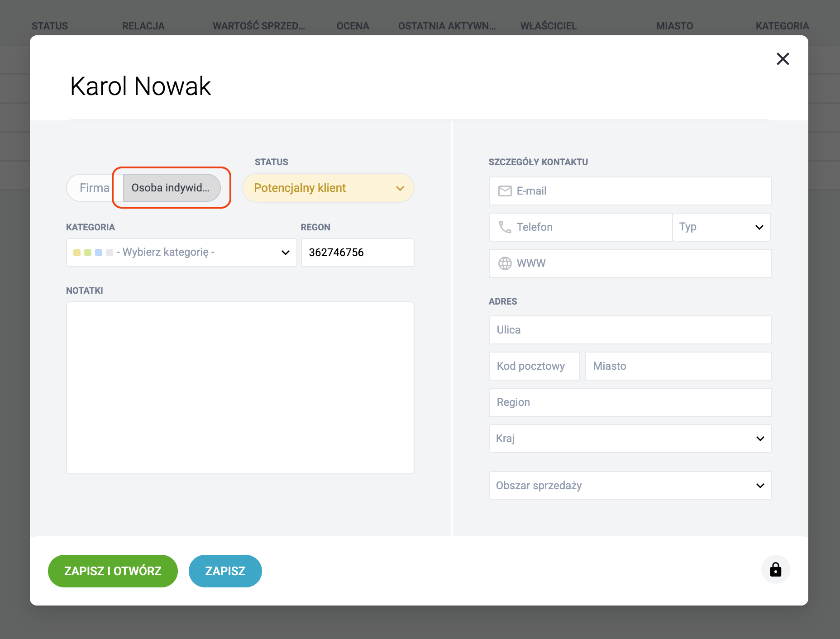Focus the WWW input field
This screenshot has width=840, height=639.
tap(630, 263)
